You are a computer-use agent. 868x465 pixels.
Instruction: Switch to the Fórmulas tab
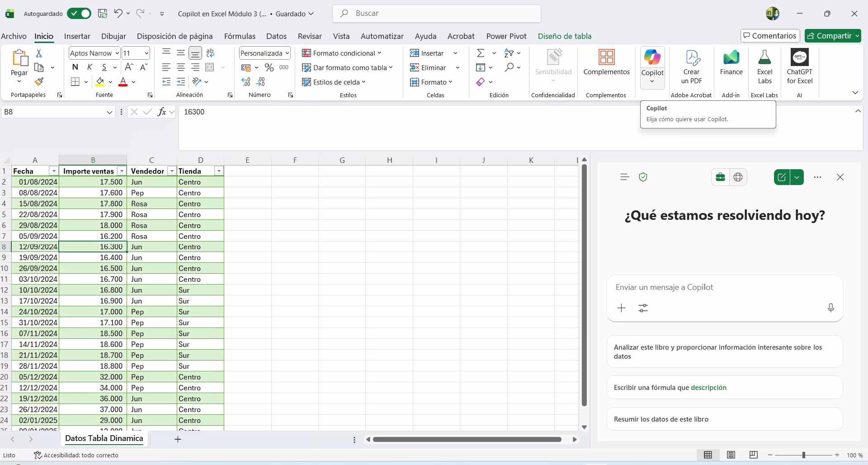(240, 36)
